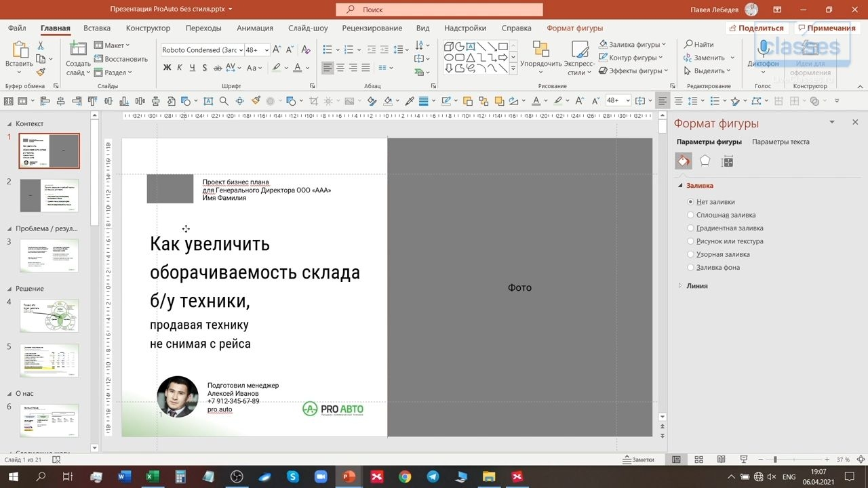
Task: Select the 'Градиентная заливка' fill option
Action: tap(725, 228)
